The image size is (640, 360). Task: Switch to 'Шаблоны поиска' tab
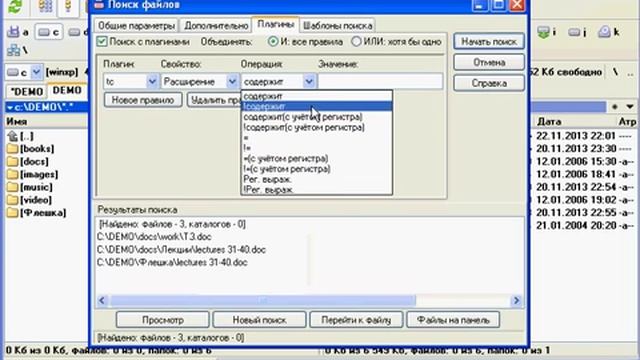337,26
